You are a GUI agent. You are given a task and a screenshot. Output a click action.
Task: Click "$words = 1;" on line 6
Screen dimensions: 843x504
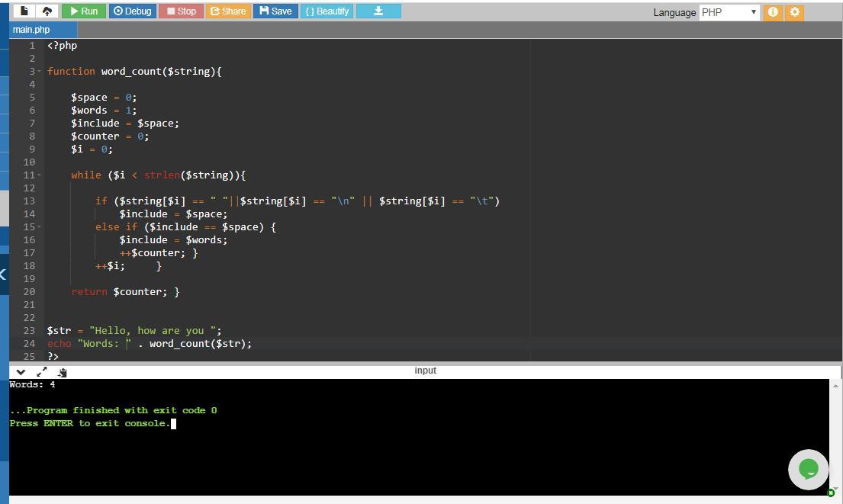[x=104, y=111]
